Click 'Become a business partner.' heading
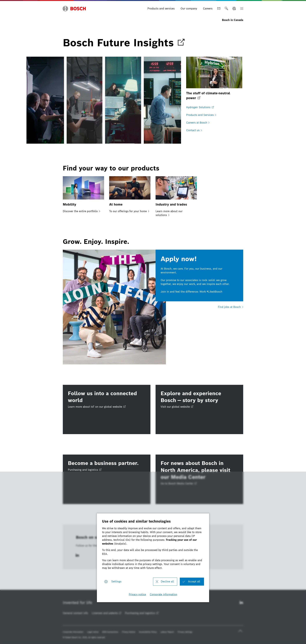The image size is (306, 644). [103, 463]
